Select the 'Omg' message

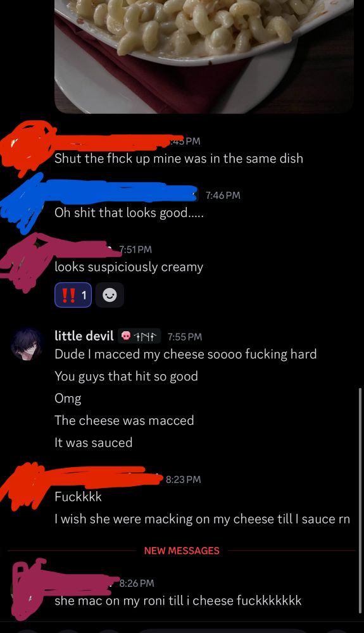click(x=68, y=398)
